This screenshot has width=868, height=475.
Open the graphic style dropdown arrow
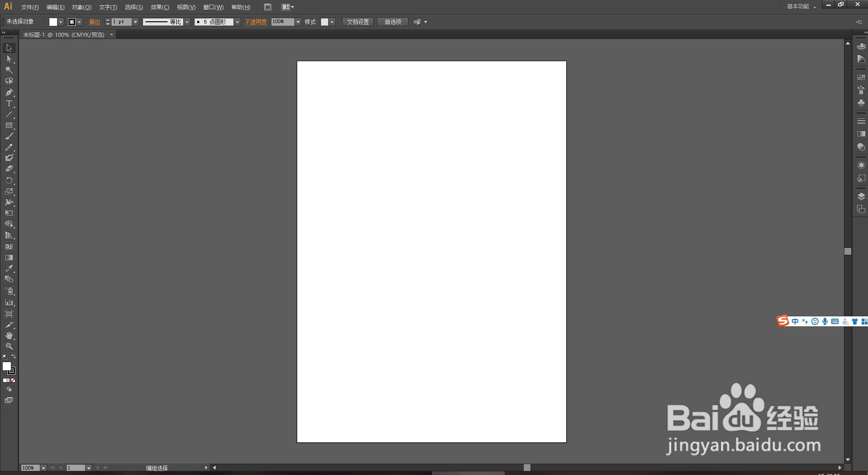(x=332, y=22)
